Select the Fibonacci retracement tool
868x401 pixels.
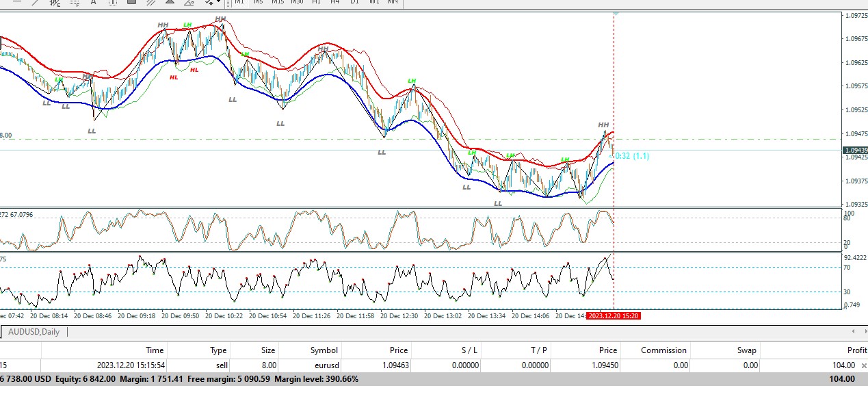(74, 2)
